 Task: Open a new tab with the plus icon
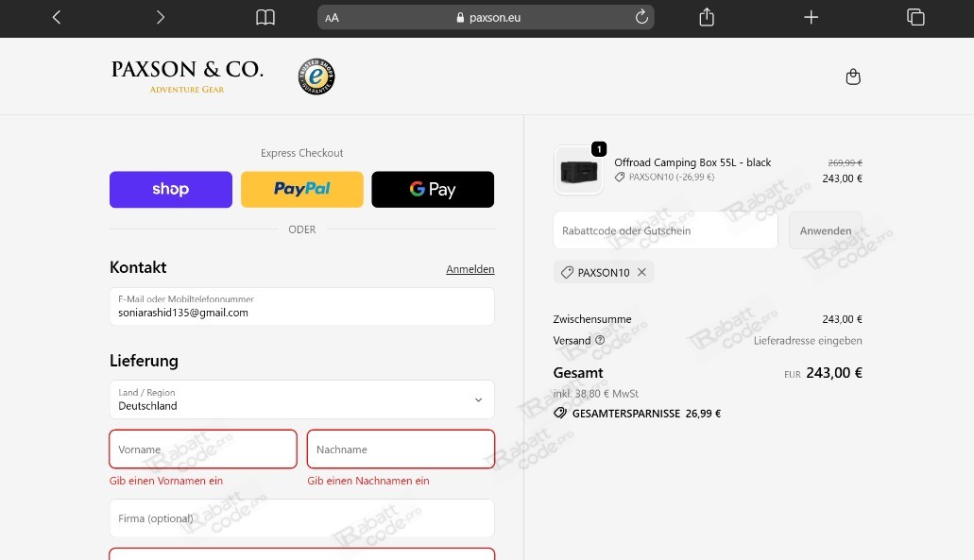pos(811,17)
